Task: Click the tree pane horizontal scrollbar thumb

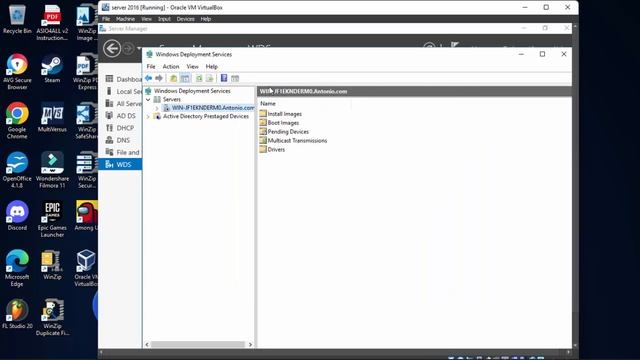Action: (x=198, y=344)
